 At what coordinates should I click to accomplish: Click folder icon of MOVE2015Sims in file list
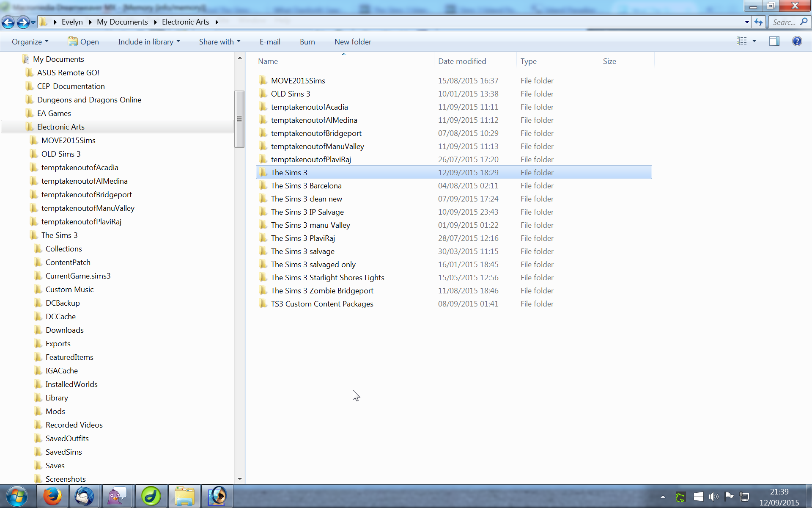tap(263, 80)
